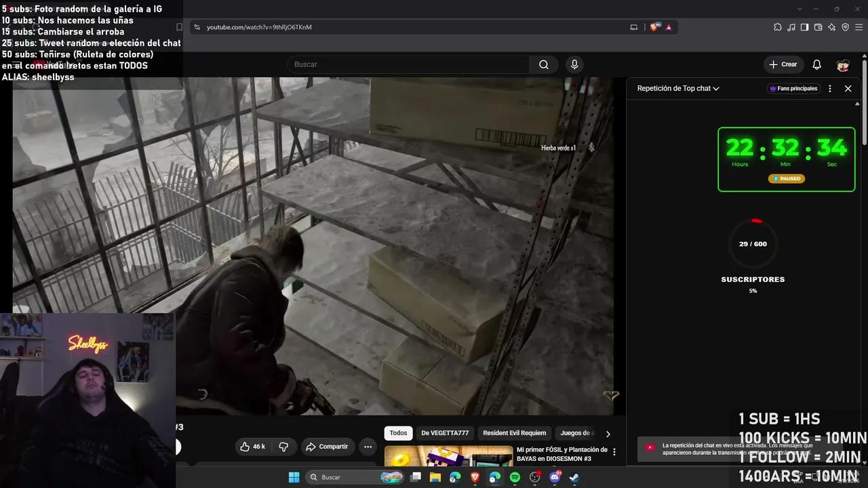This screenshot has height=488, width=868.
Task: Open the media playlist music-note icon
Action: click(x=791, y=27)
